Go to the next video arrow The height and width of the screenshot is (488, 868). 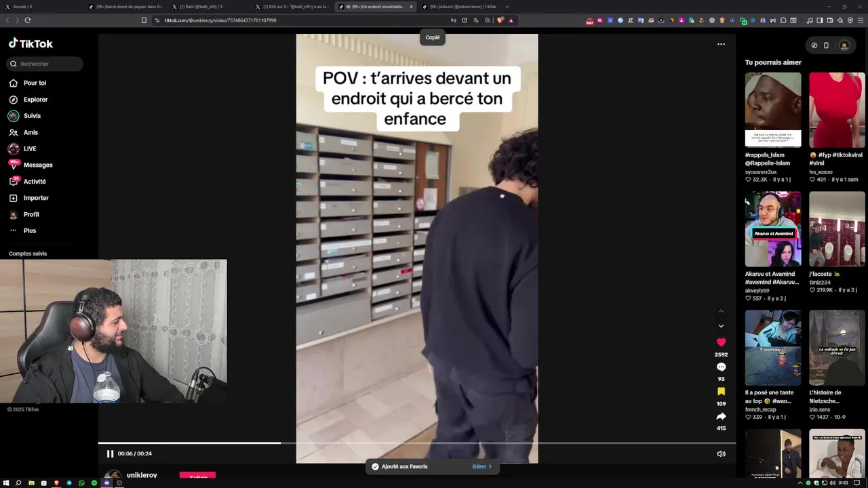(x=721, y=326)
